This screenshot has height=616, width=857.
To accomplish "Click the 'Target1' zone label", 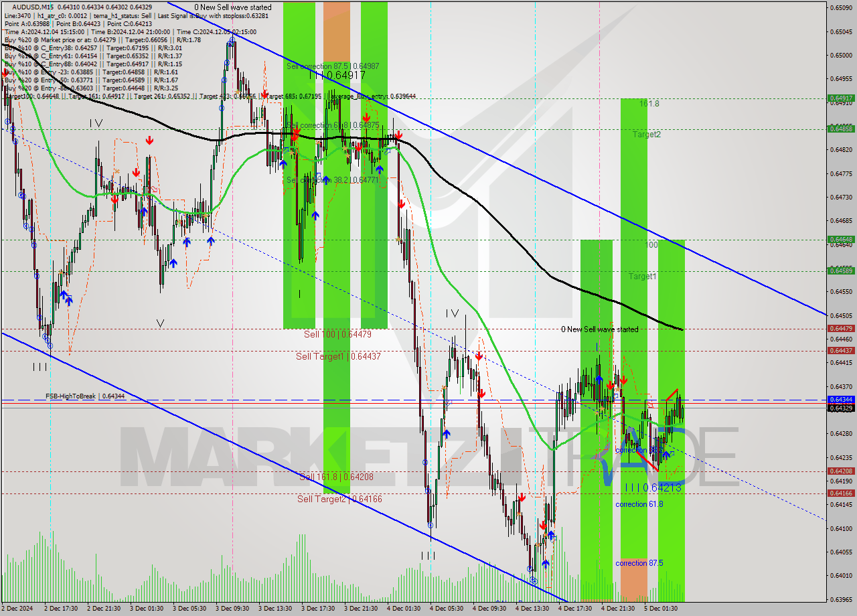I will 643,276.
